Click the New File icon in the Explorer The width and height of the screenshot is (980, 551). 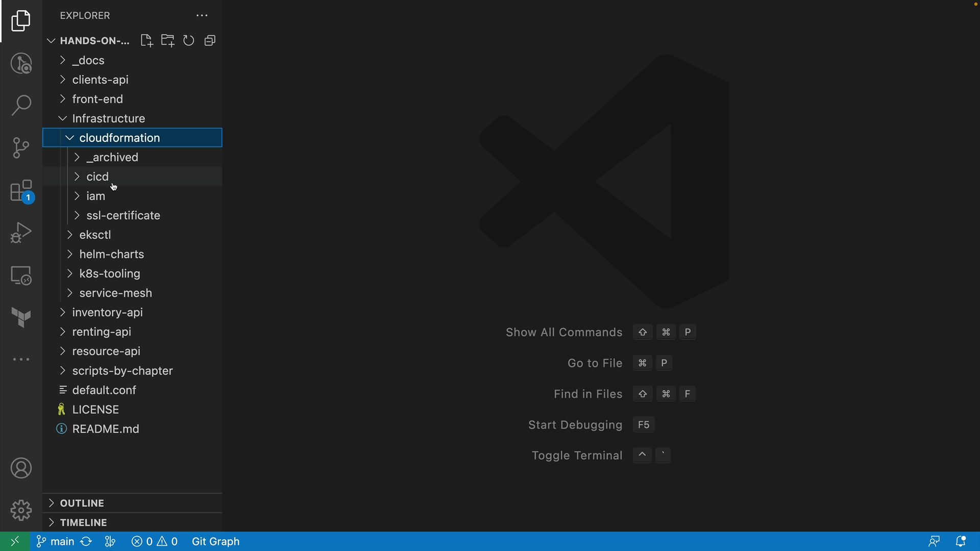pos(146,41)
